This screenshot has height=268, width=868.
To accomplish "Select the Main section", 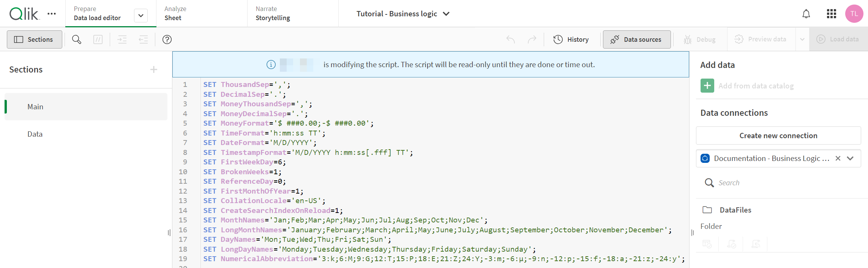I will point(86,107).
